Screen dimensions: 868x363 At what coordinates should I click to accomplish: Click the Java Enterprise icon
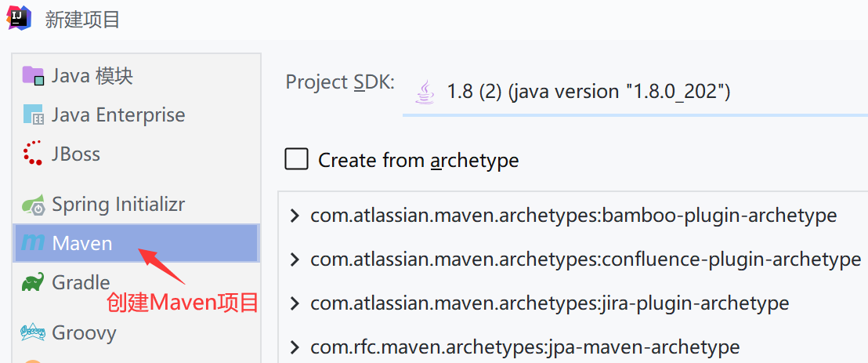pyautogui.click(x=33, y=114)
